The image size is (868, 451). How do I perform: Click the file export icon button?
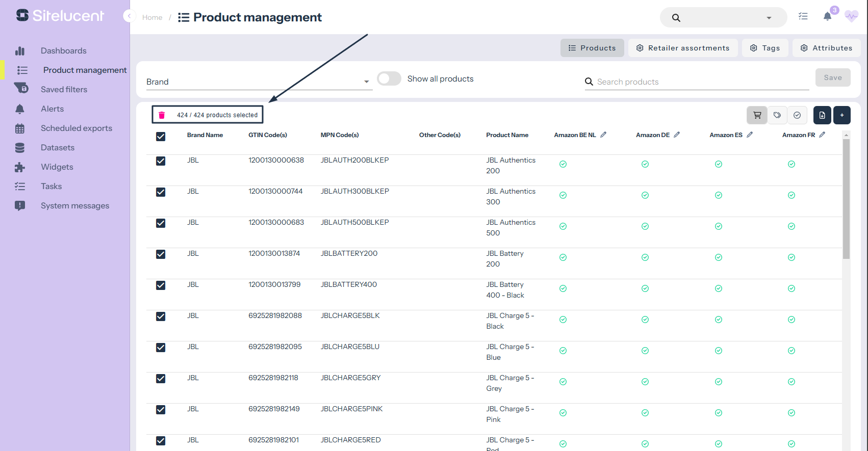click(x=822, y=115)
